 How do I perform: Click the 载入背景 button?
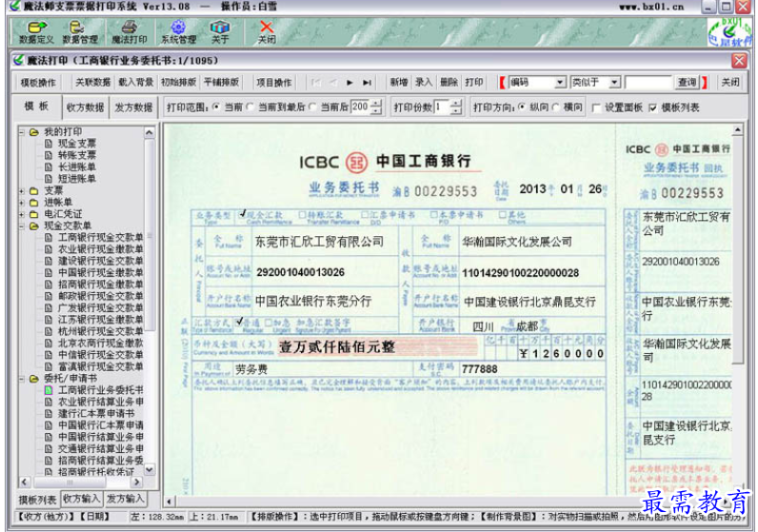[136, 82]
